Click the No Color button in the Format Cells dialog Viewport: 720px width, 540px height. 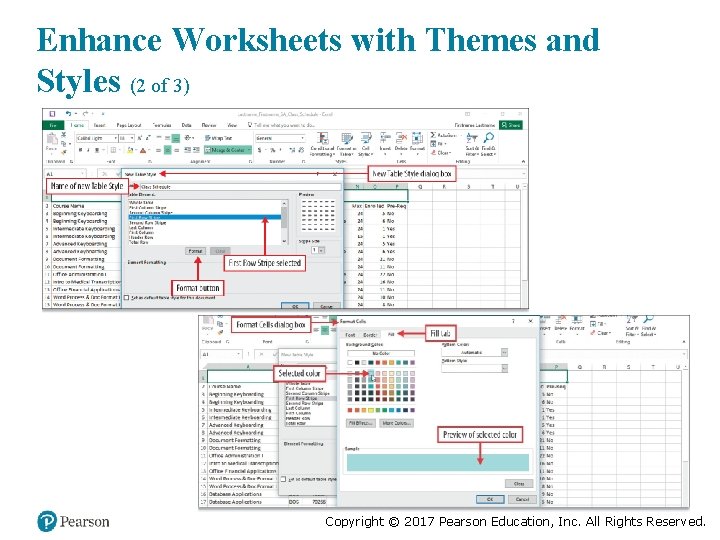(381, 354)
